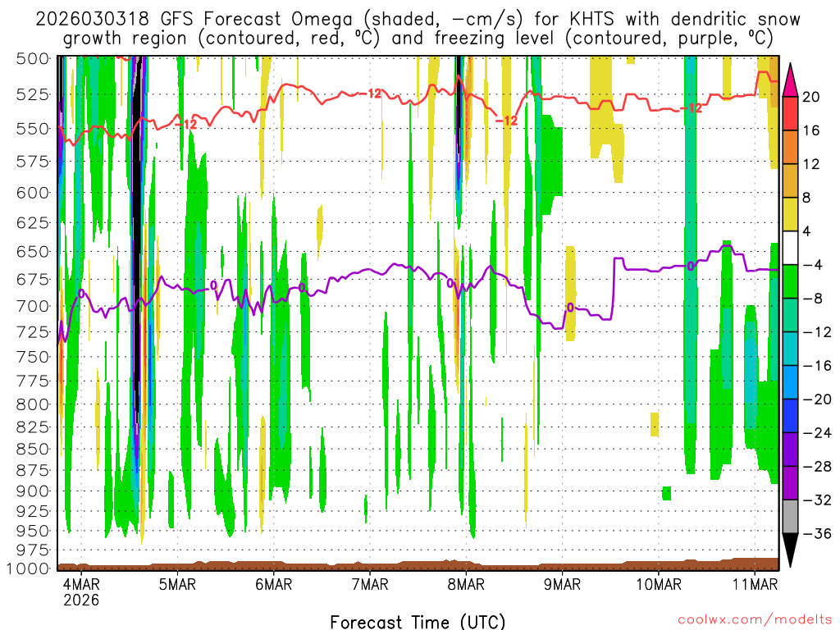Image resolution: width=840 pixels, height=630 pixels.
Task: Click the black triangle at the bottom of the color bar
Action: [790, 550]
